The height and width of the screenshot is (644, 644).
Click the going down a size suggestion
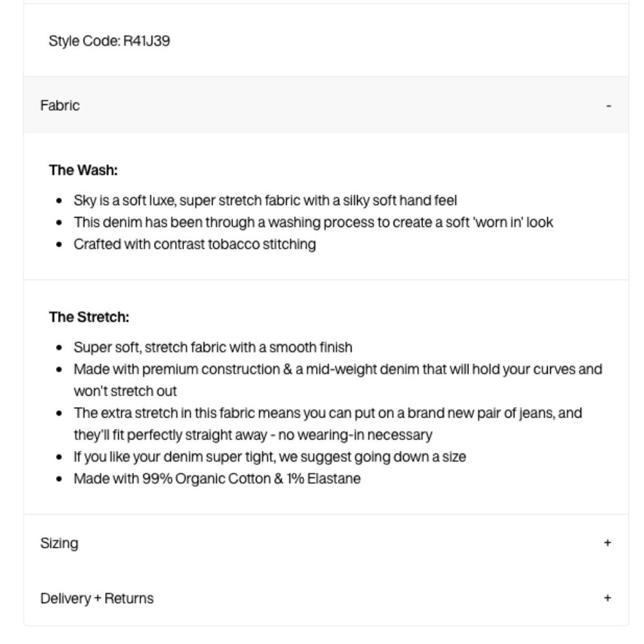coord(270,457)
